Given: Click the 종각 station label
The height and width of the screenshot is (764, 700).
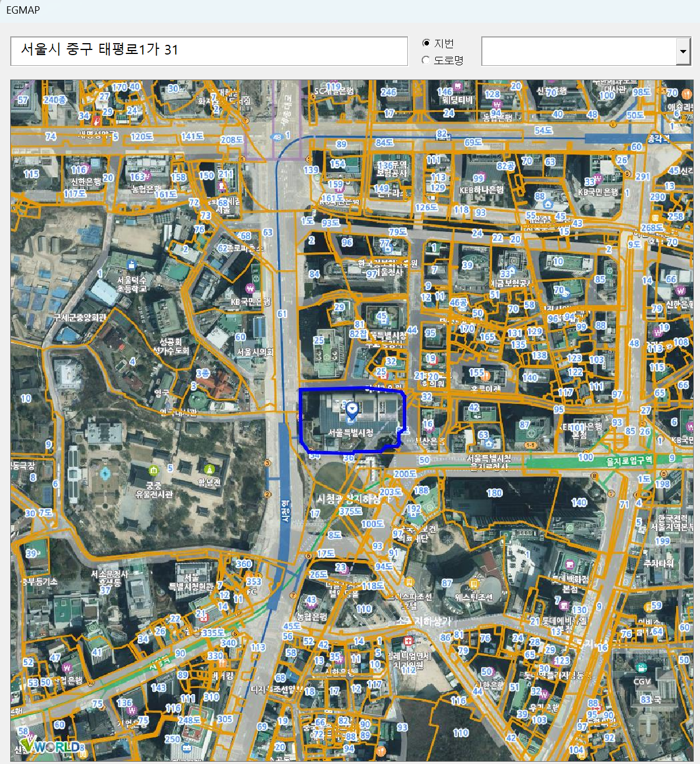Looking at the screenshot, I should pyautogui.click(x=658, y=139).
